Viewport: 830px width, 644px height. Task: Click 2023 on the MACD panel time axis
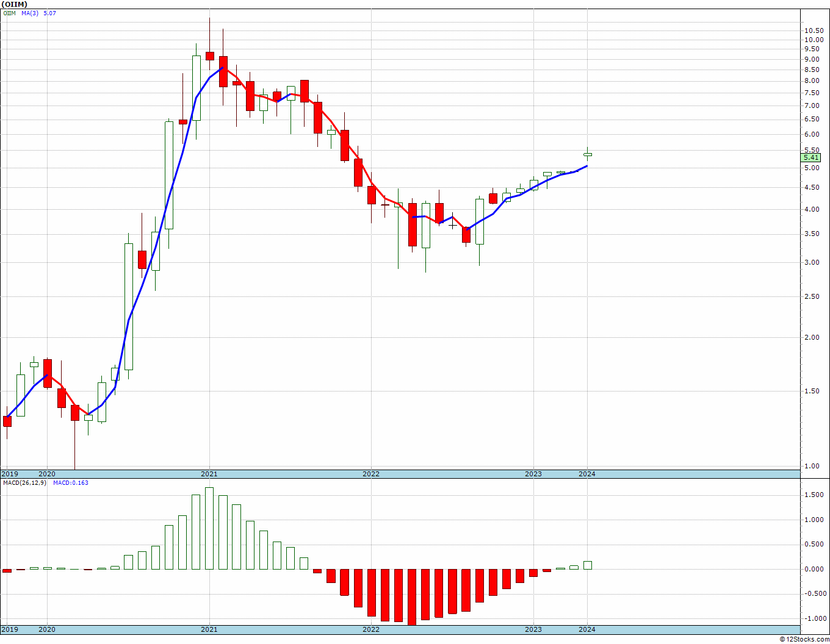click(x=533, y=629)
